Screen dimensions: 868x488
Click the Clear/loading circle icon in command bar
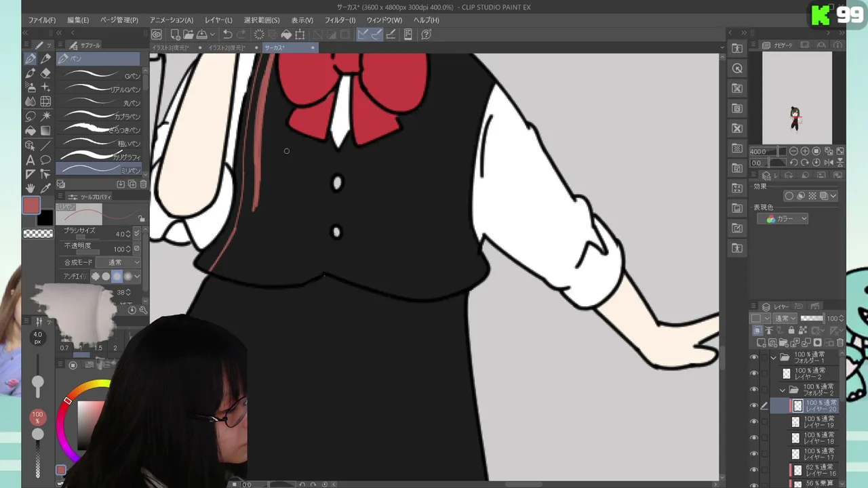tap(259, 35)
